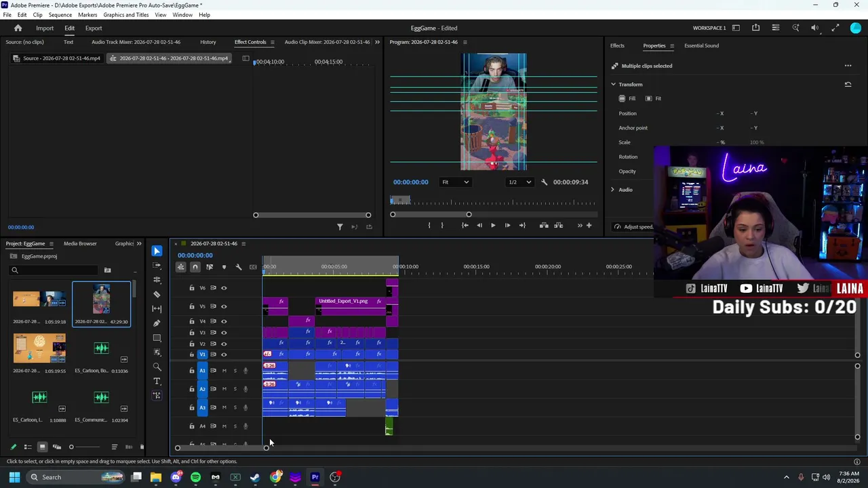
Task: Toggle visibility of track V6
Action: pyautogui.click(x=224, y=288)
